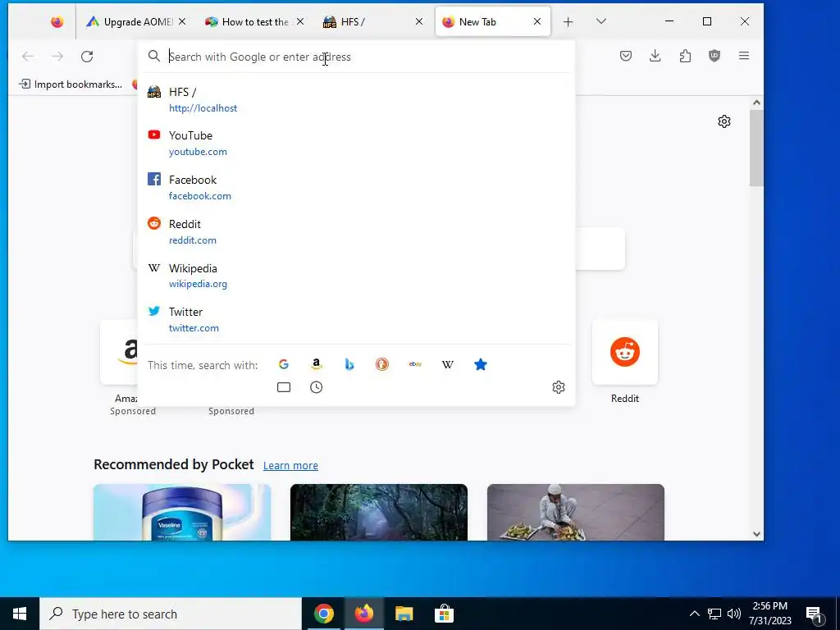Image resolution: width=840 pixels, height=630 pixels.
Task: Switch to Upgrade AOMEI tab
Action: click(129, 22)
